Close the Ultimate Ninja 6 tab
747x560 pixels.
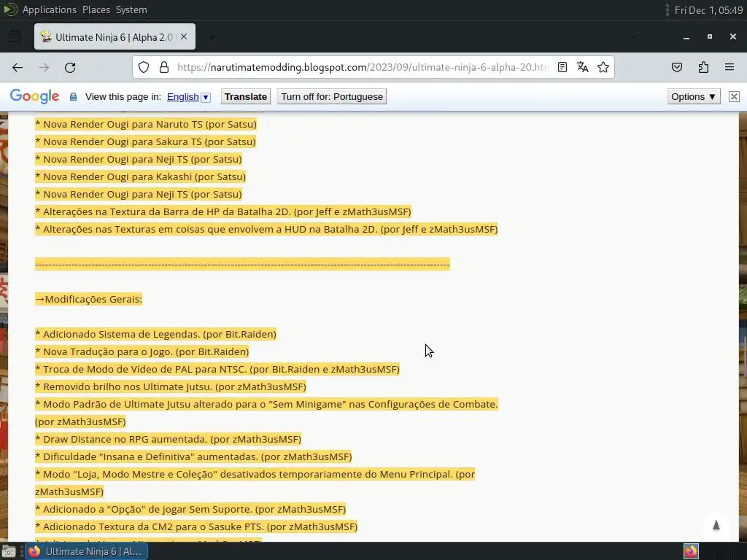pyautogui.click(x=184, y=36)
